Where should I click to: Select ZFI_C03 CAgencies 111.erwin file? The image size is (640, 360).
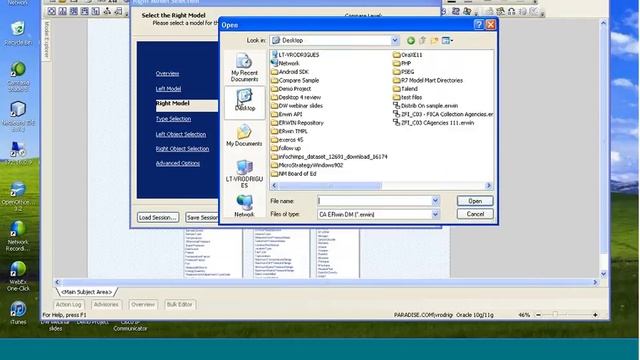tap(433, 123)
